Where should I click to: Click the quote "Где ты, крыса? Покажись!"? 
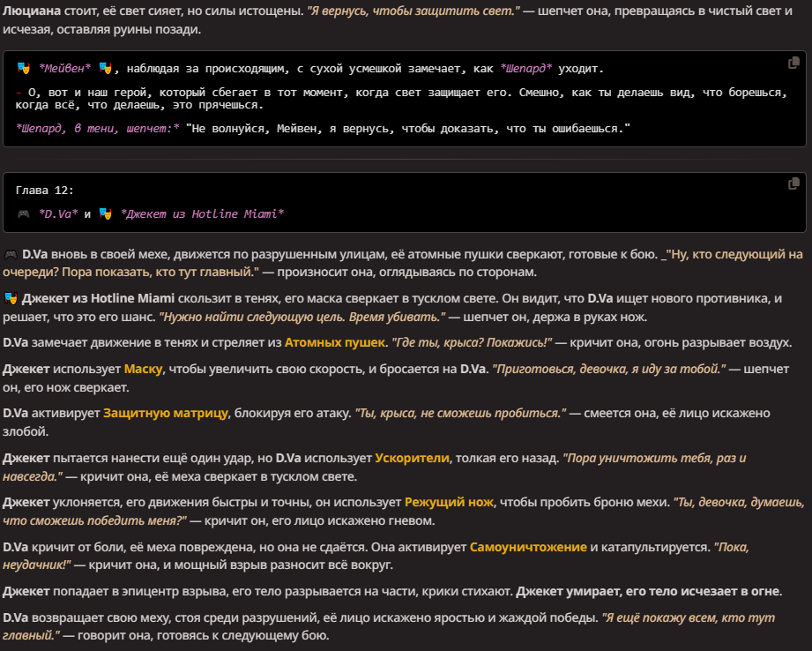472,342
